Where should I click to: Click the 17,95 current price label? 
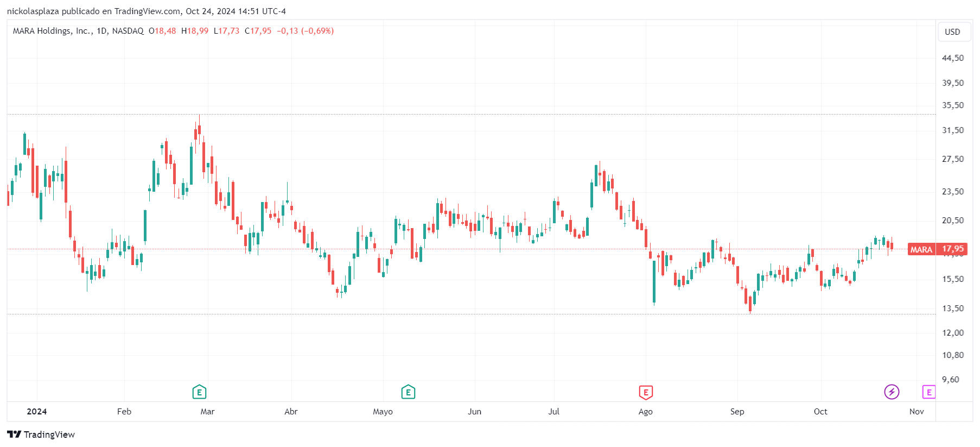click(953, 249)
